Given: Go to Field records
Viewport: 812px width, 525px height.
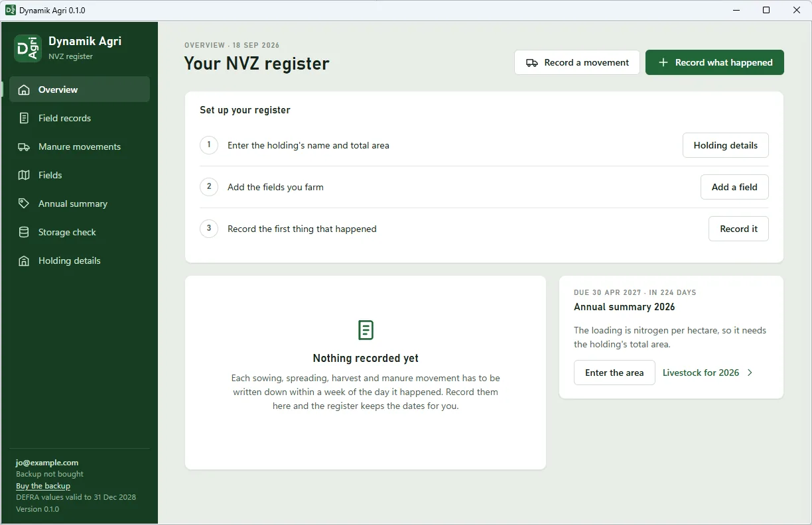Looking at the screenshot, I should click(80, 118).
